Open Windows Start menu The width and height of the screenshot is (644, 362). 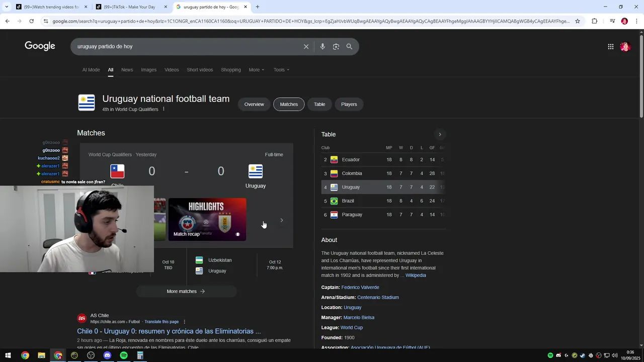[8, 355]
